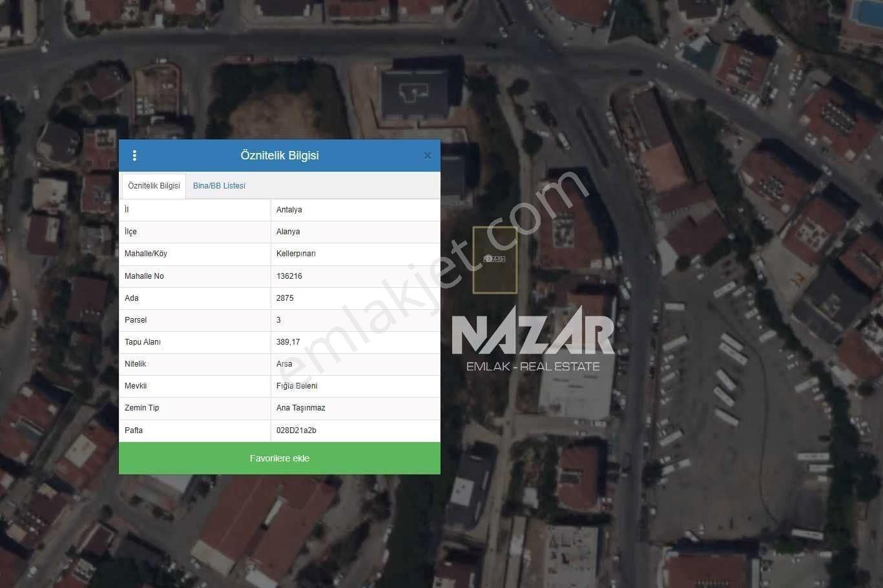The image size is (883, 588).
Task: Select the highlighted parcel 2875/3 on the map
Action: click(495, 259)
